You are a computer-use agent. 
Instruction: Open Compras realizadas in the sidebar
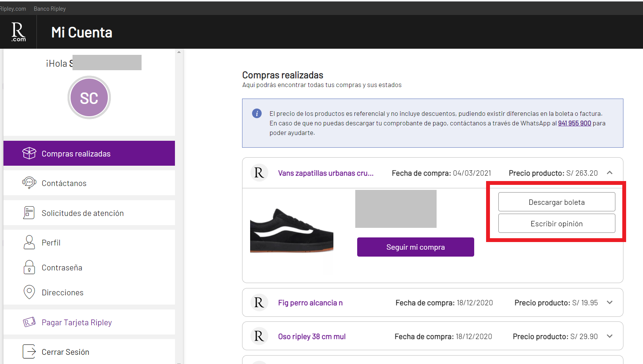tap(89, 153)
